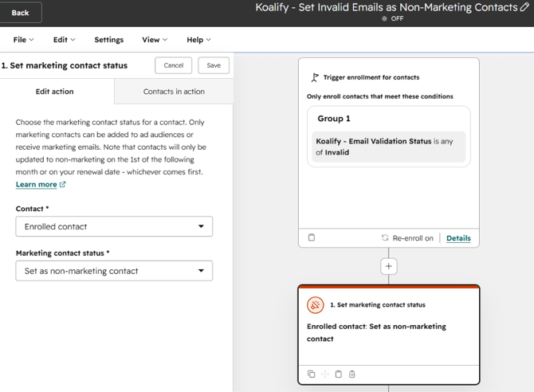Screen dimensions: 534x392
Task: Click the Edit menu chevron
Action: tap(73, 40)
